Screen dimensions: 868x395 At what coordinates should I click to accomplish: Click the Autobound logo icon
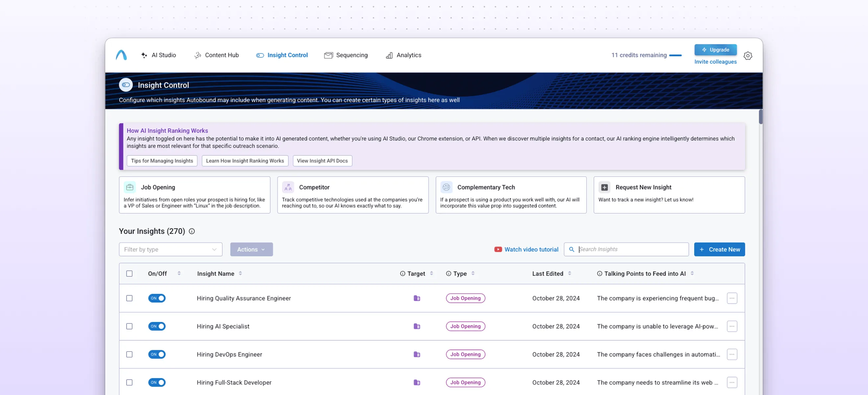coord(121,55)
